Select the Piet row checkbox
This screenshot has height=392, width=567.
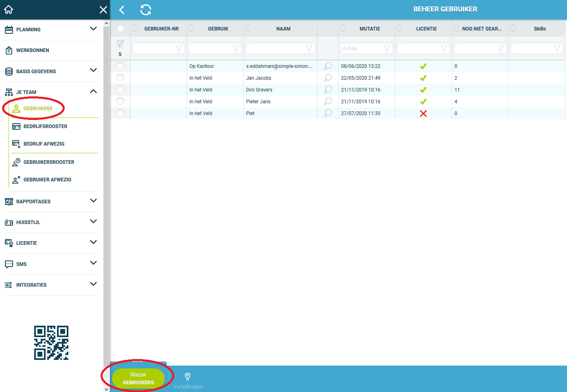(120, 113)
